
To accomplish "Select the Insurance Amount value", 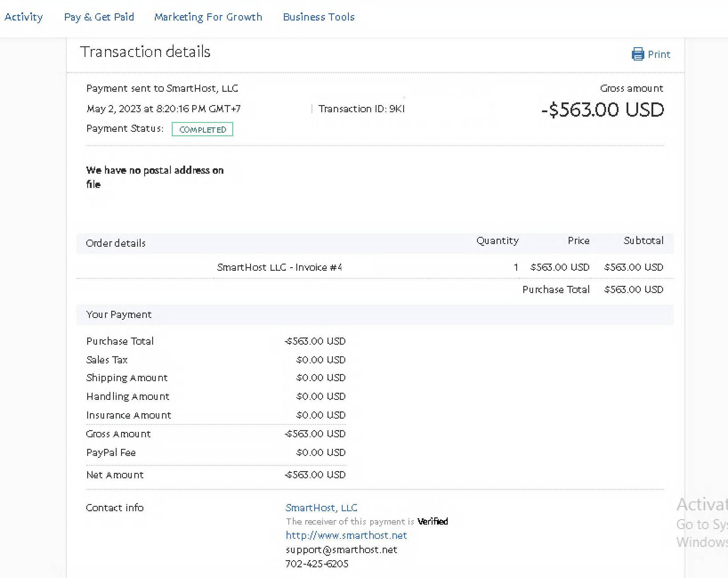I will click(321, 415).
